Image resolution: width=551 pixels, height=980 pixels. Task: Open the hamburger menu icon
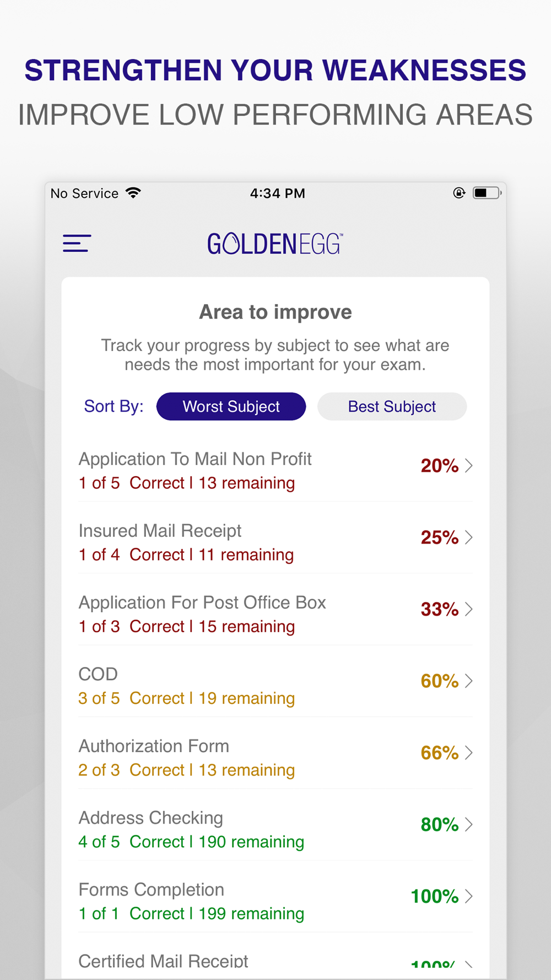pyautogui.click(x=77, y=243)
